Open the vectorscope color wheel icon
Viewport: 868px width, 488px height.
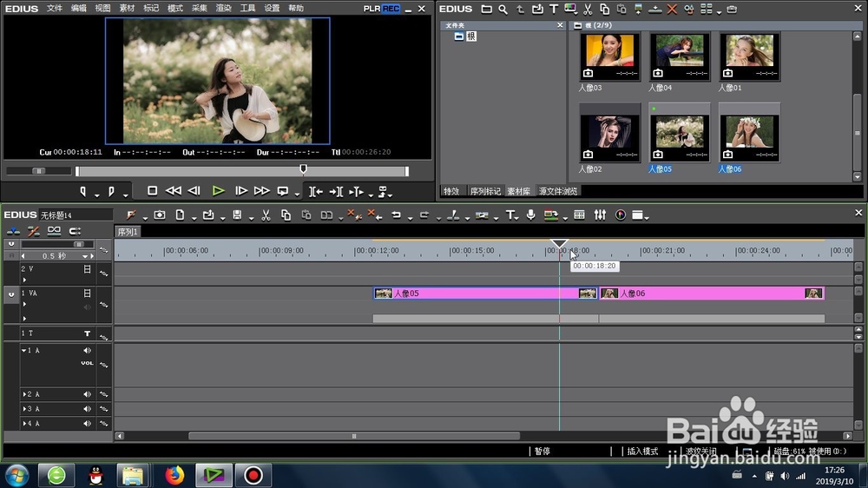pyautogui.click(x=621, y=215)
